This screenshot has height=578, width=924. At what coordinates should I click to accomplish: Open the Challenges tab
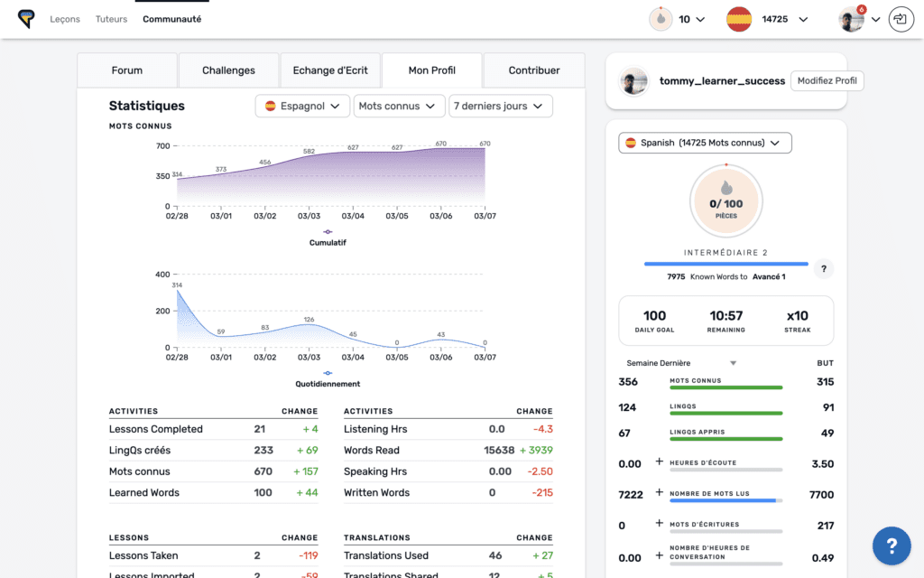point(228,70)
